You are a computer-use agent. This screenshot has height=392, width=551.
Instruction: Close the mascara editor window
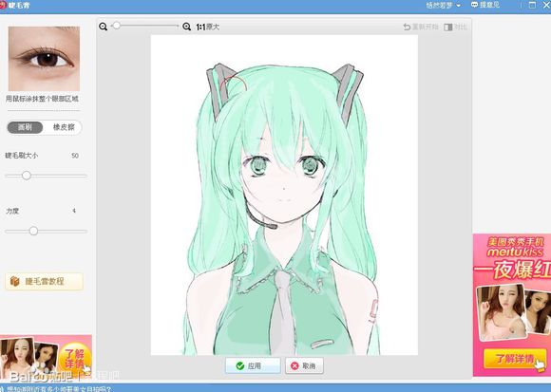[546, 5]
